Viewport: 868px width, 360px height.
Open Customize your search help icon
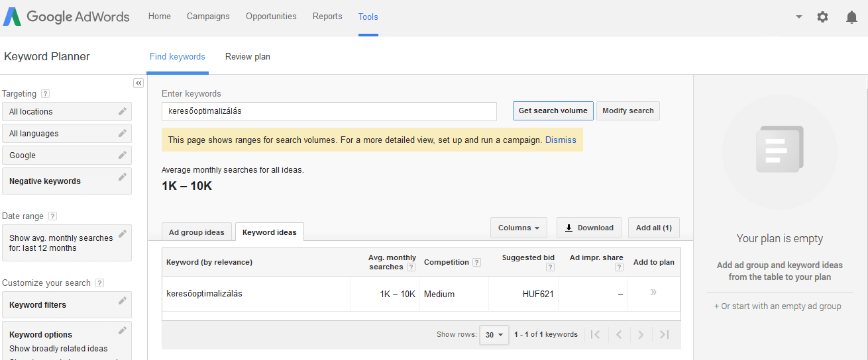tap(99, 283)
